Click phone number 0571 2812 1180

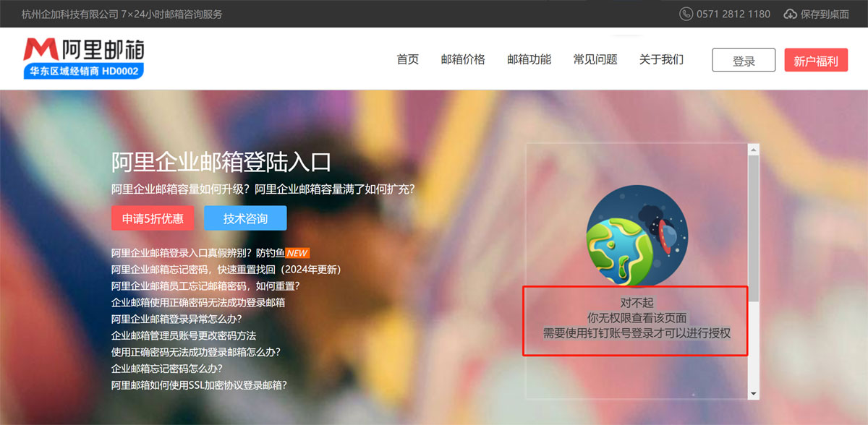(x=733, y=14)
